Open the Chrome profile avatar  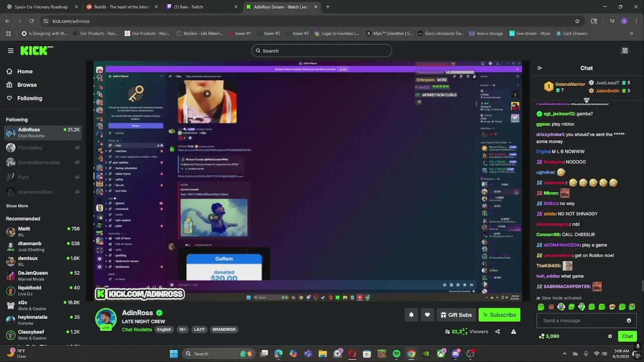pos(624,21)
